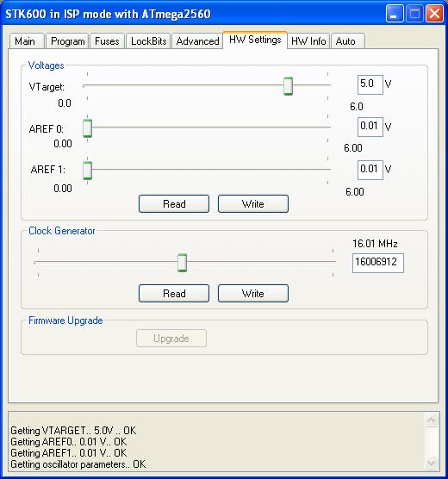Click the 'Getting AREF0.. 0.01 V.. OK' log line

coord(68,442)
